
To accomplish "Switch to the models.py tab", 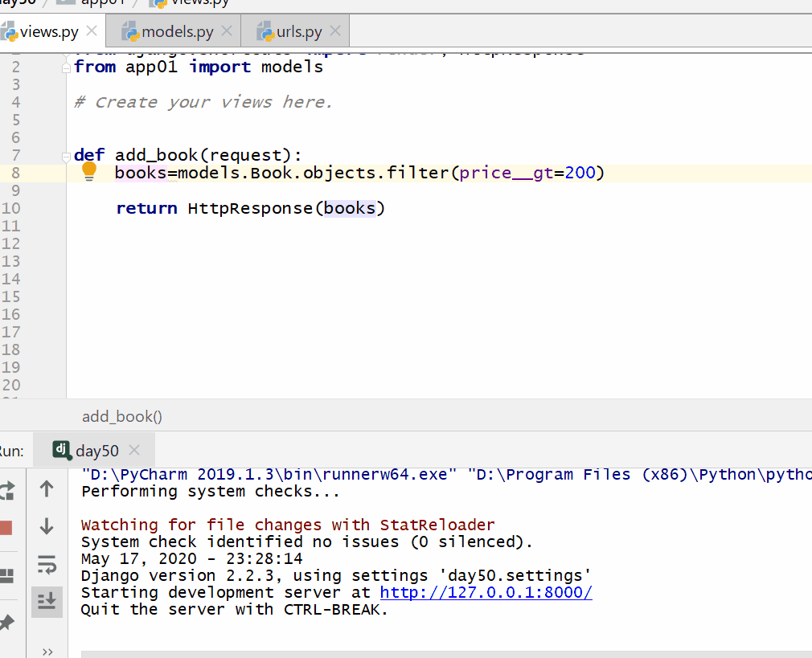I will click(x=177, y=32).
